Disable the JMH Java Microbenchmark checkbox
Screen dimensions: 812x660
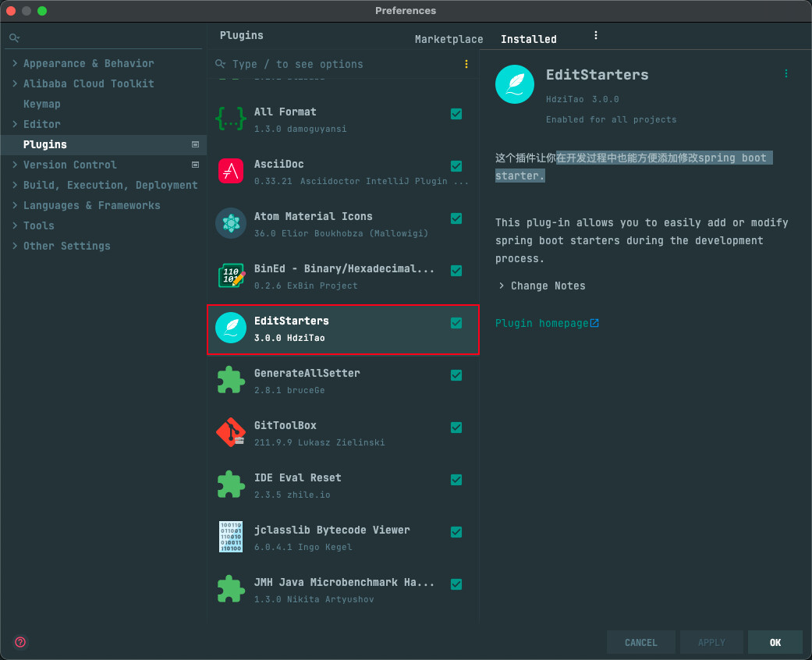(456, 584)
